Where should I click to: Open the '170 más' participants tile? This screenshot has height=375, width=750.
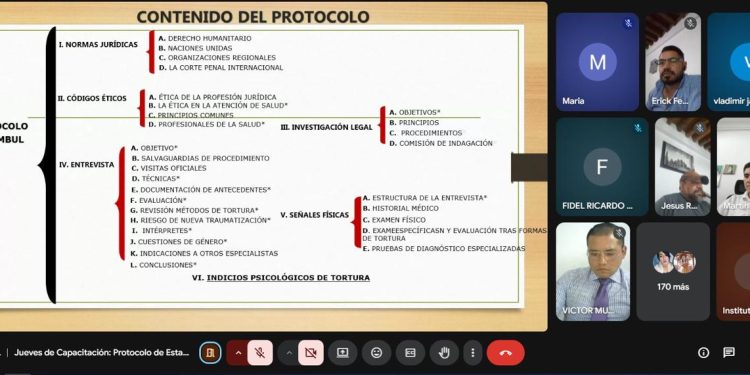pos(673,271)
